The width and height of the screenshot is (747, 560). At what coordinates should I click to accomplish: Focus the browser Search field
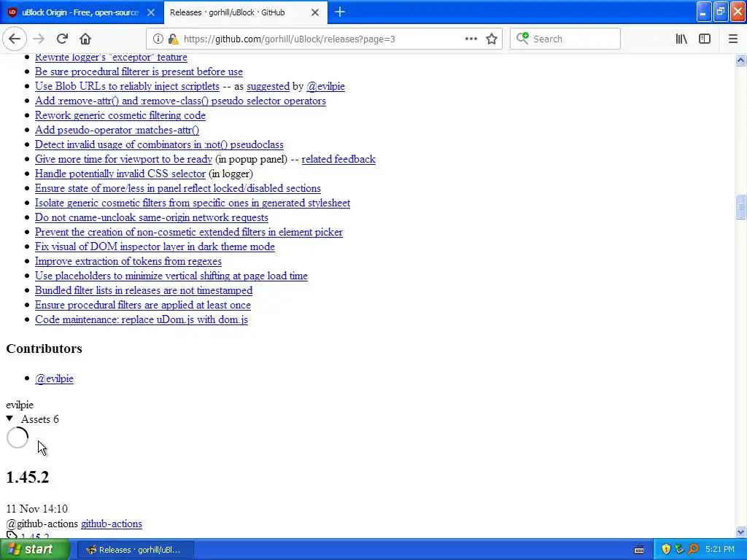(565, 39)
